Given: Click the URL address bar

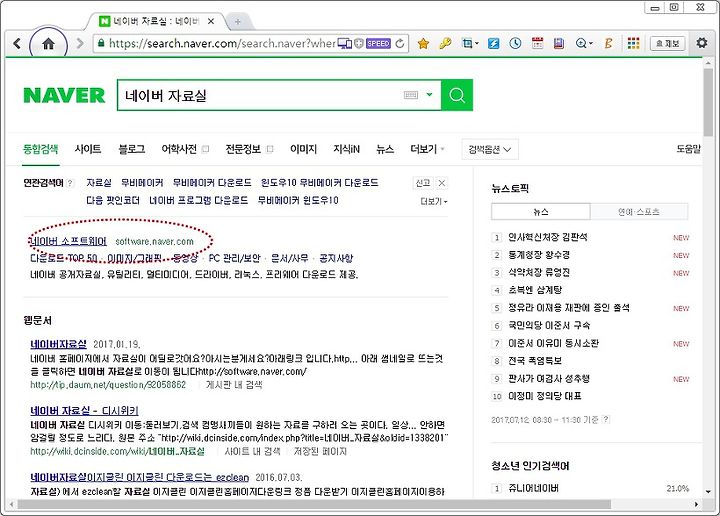Looking at the screenshot, I should point(222,44).
